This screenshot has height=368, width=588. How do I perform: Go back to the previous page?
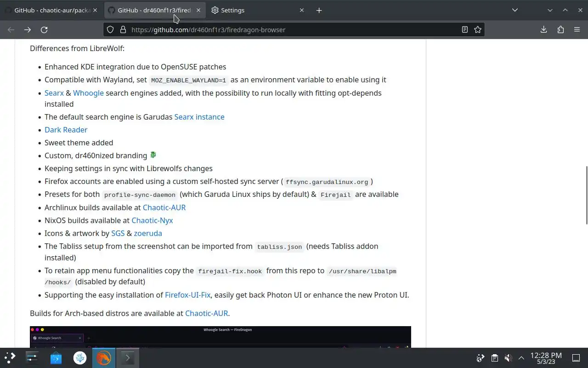11,29
